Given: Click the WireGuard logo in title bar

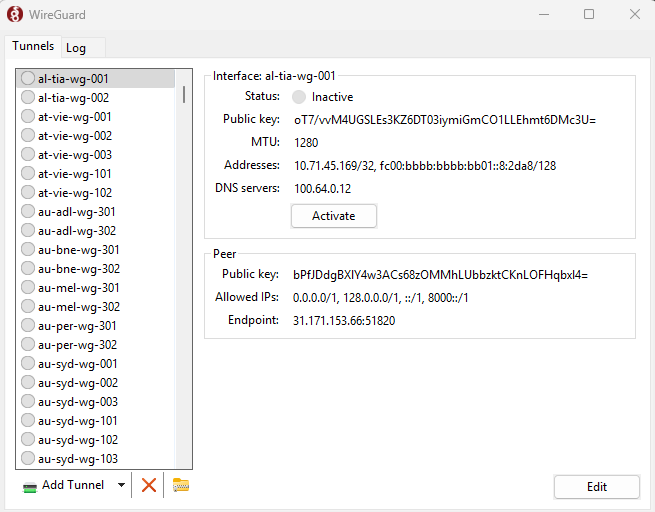Looking at the screenshot, I should pyautogui.click(x=16, y=14).
